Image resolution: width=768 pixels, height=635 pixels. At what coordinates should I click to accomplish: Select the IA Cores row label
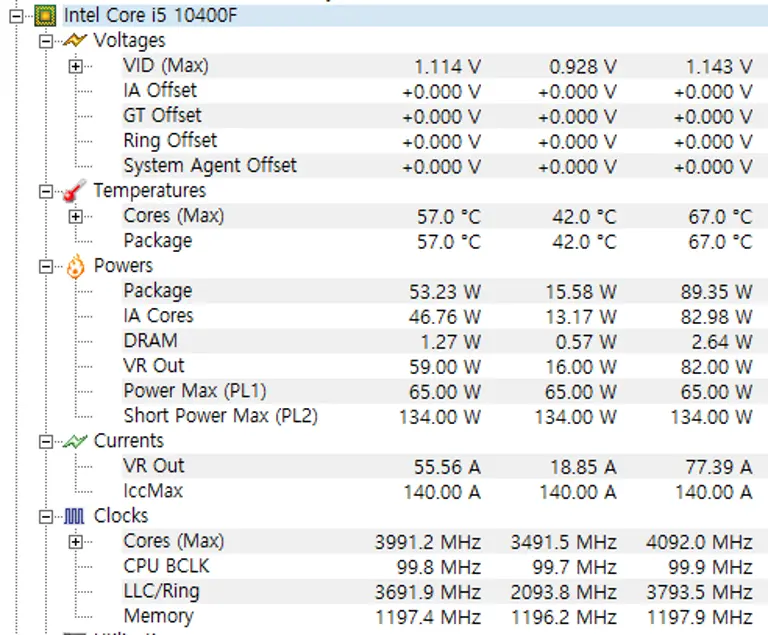tap(158, 316)
